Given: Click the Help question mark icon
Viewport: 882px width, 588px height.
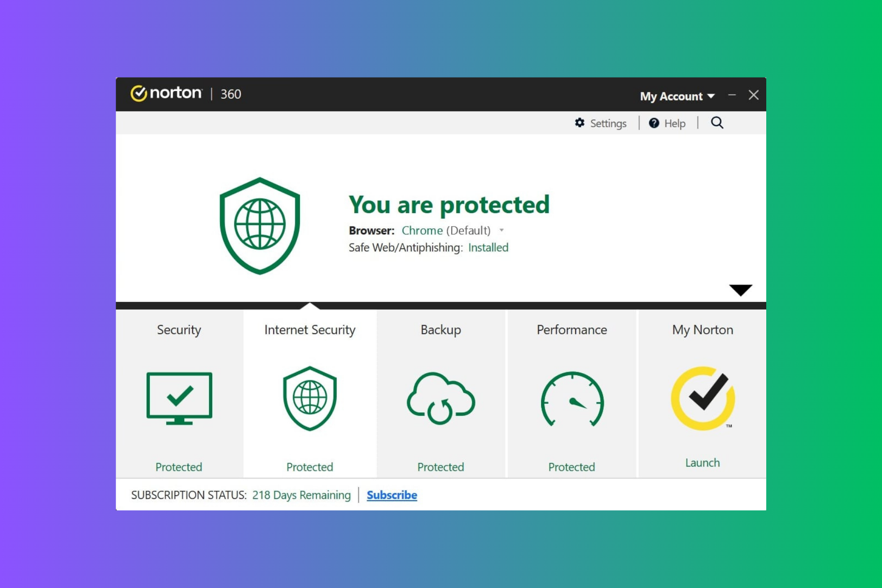Looking at the screenshot, I should [654, 123].
